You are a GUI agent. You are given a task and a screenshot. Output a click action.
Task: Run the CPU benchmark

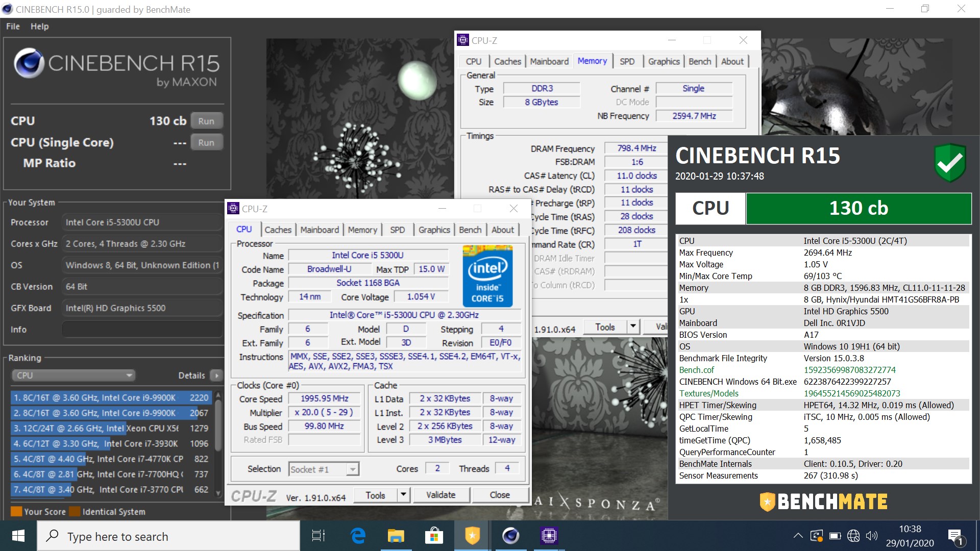(x=206, y=121)
